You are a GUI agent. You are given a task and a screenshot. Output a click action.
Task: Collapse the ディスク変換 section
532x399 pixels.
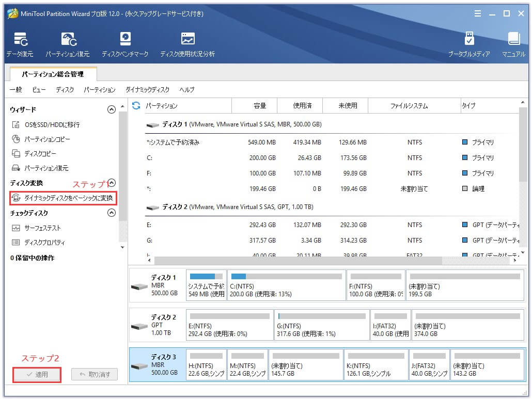click(111, 183)
